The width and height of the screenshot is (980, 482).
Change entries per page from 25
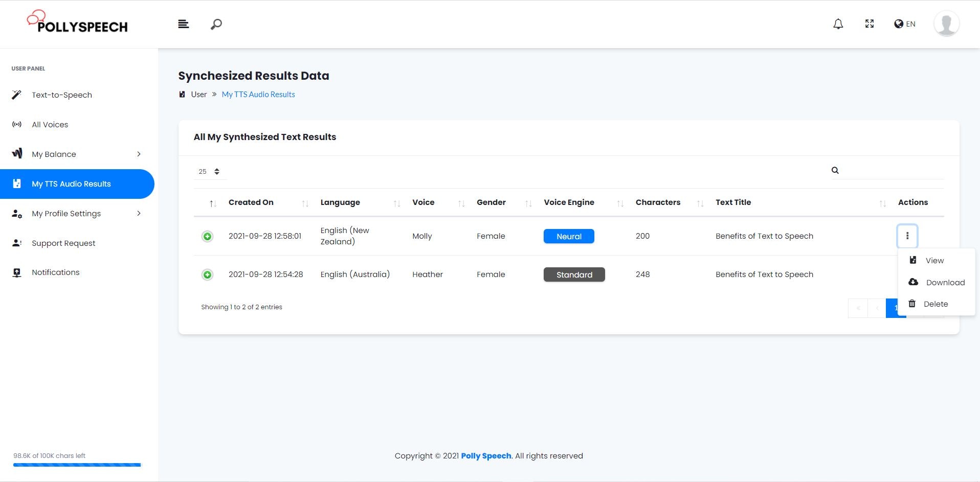click(210, 172)
